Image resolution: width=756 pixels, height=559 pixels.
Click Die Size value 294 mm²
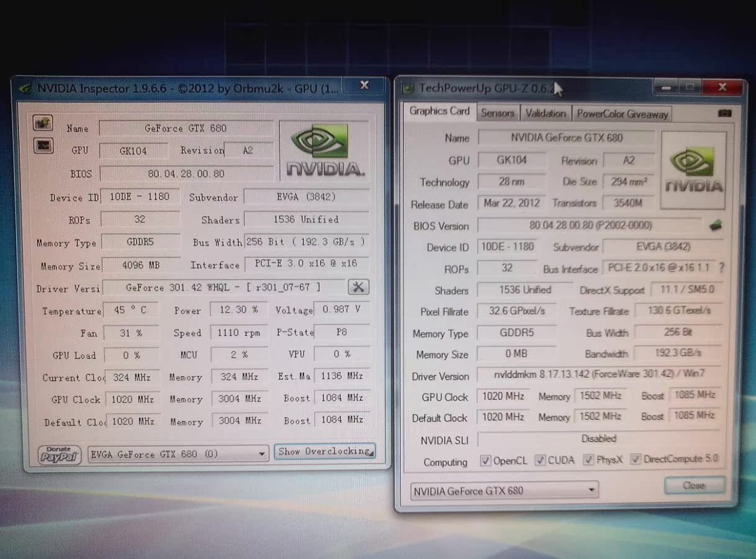[x=629, y=181]
